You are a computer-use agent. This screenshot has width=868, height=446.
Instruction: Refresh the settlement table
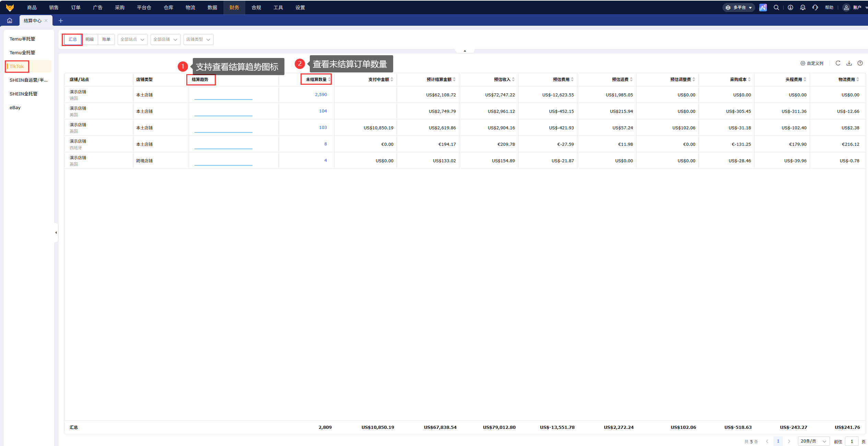(838, 63)
